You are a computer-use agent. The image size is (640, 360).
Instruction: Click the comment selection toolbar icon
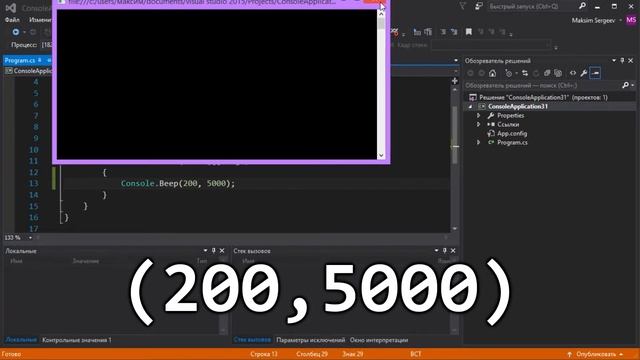click(443, 32)
